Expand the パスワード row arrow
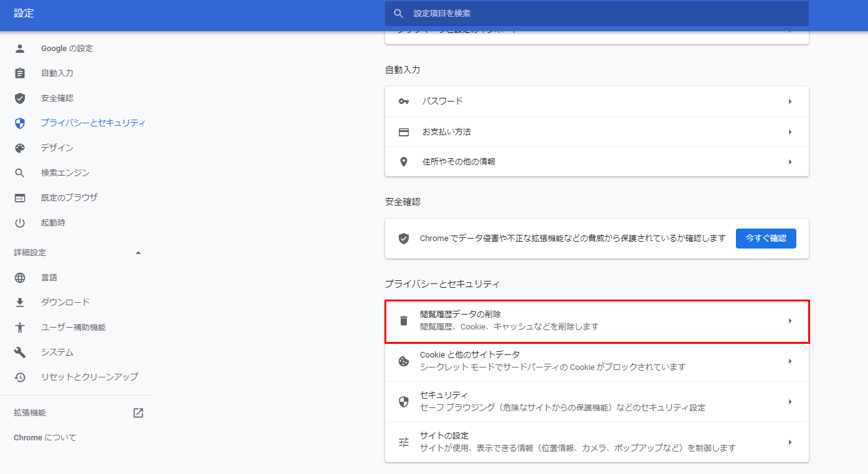 pyautogui.click(x=789, y=101)
